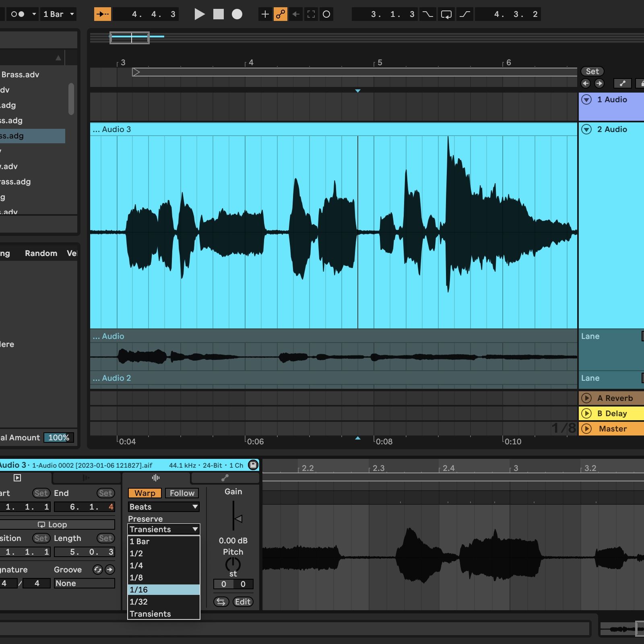Toggle the Warp button off
The image size is (644, 644).
click(144, 493)
